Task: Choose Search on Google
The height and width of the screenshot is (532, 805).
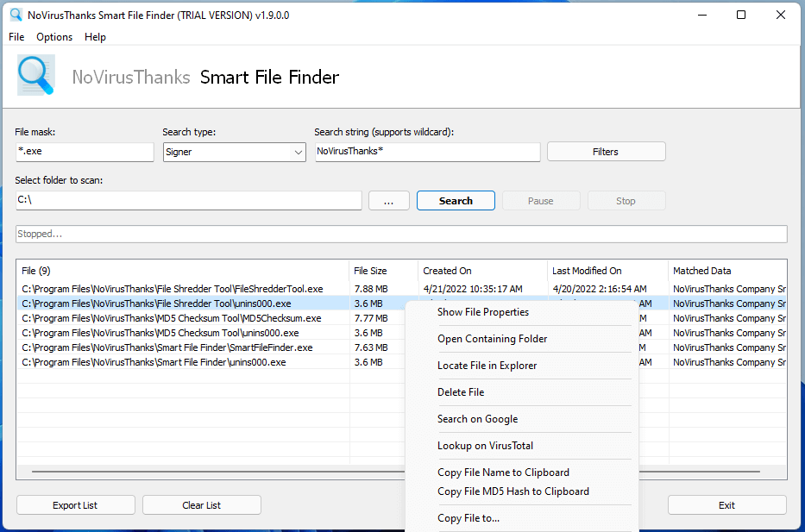Action: point(477,419)
